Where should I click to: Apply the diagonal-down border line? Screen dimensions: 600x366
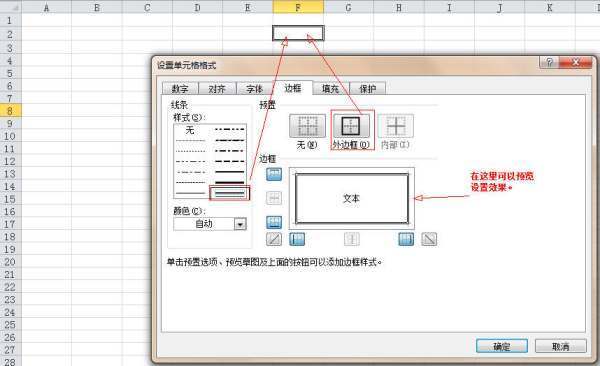click(429, 239)
